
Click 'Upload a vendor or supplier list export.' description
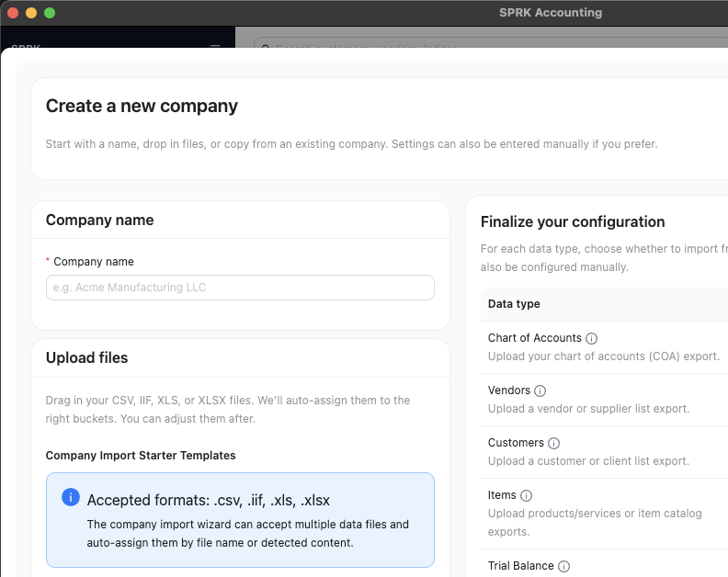(588, 409)
